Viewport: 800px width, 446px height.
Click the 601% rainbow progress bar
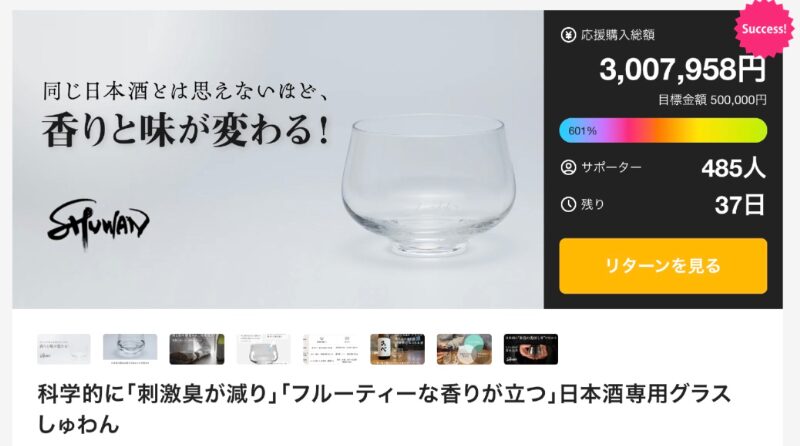click(663, 131)
